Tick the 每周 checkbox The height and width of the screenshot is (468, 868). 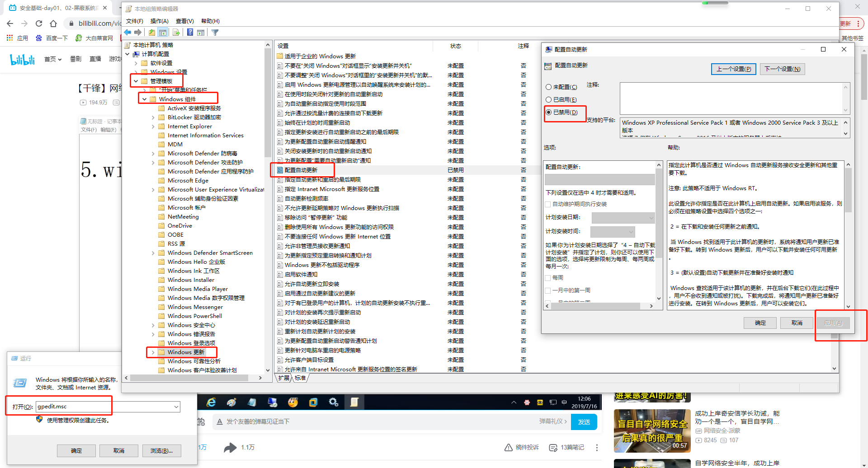548,278
